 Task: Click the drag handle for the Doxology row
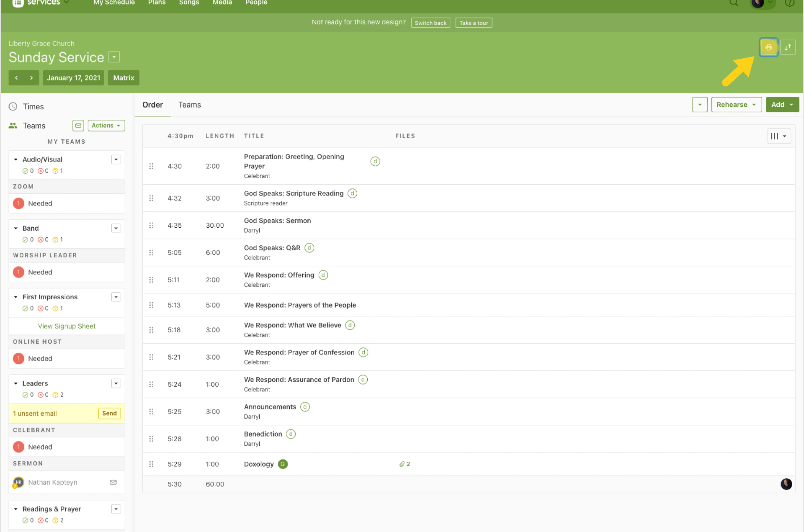click(152, 464)
